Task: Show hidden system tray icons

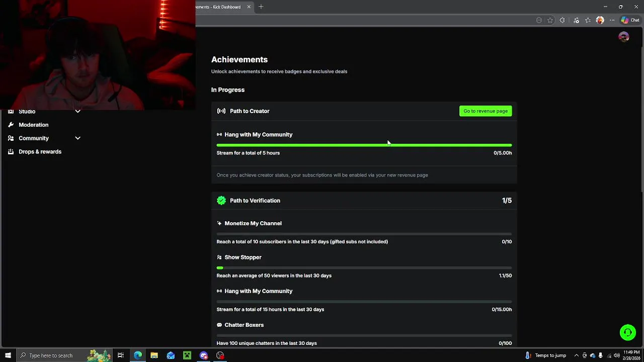Action: click(x=577, y=355)
